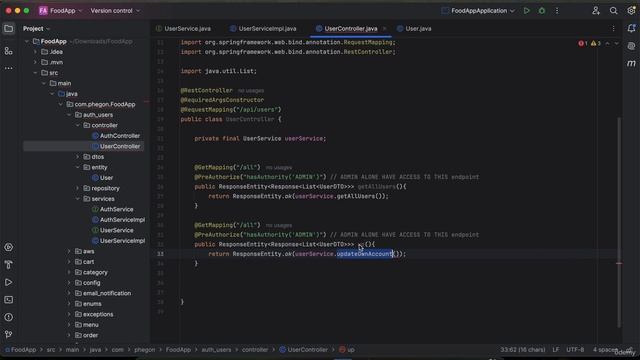Open Search Everywhere magnifier icon
640x360 pixels.
point(613,11)
